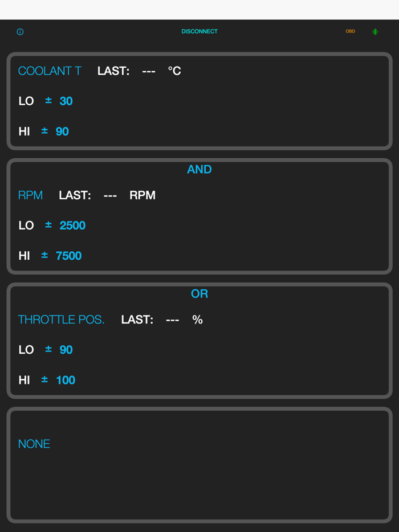Tap the info icon in the top-left corner

21,32
